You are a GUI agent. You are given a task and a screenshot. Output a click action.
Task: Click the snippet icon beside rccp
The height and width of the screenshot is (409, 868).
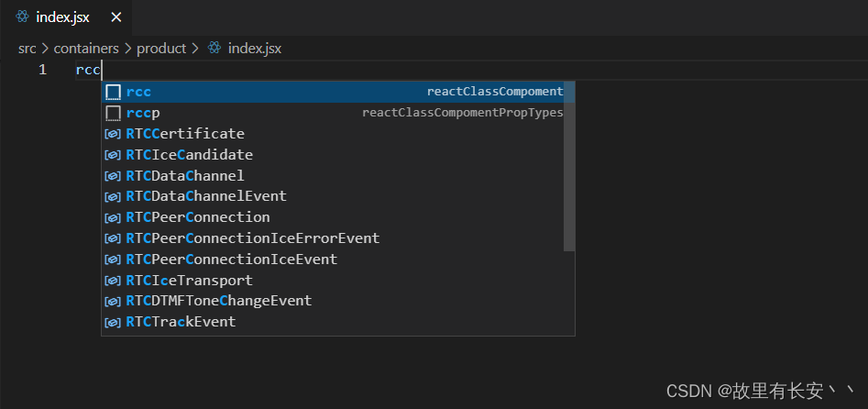(113, 113)
